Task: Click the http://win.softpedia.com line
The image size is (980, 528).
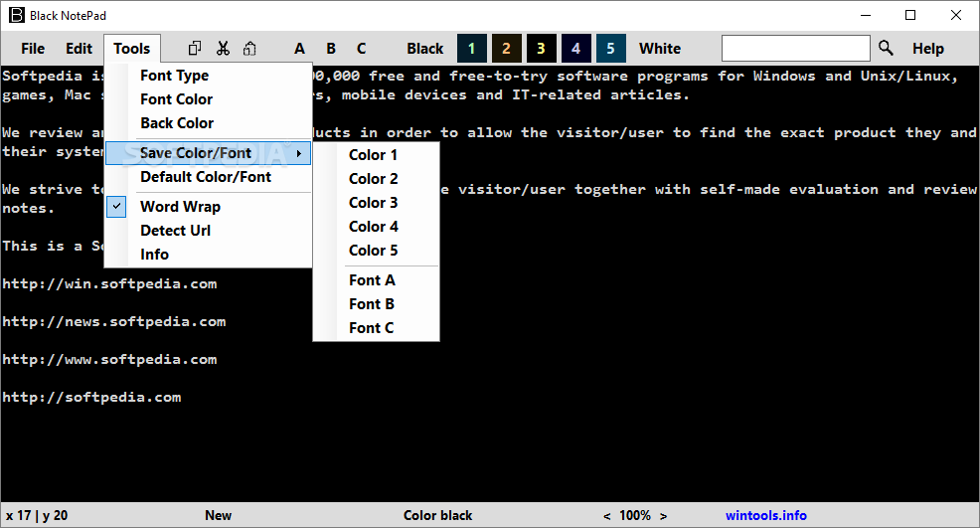Action: (x=109, y=284)
